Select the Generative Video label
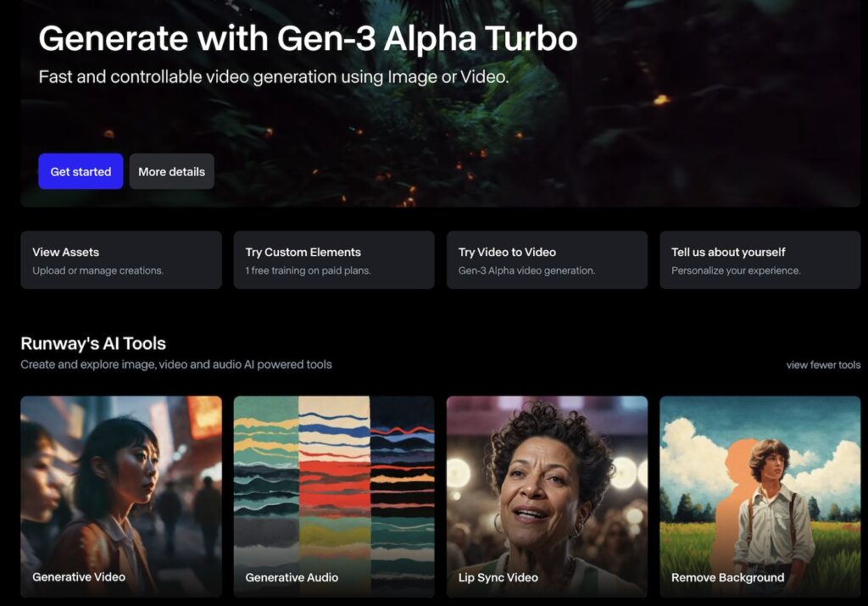Image resolution: width=868 pixels, height=606 pixels. point(78,577)
